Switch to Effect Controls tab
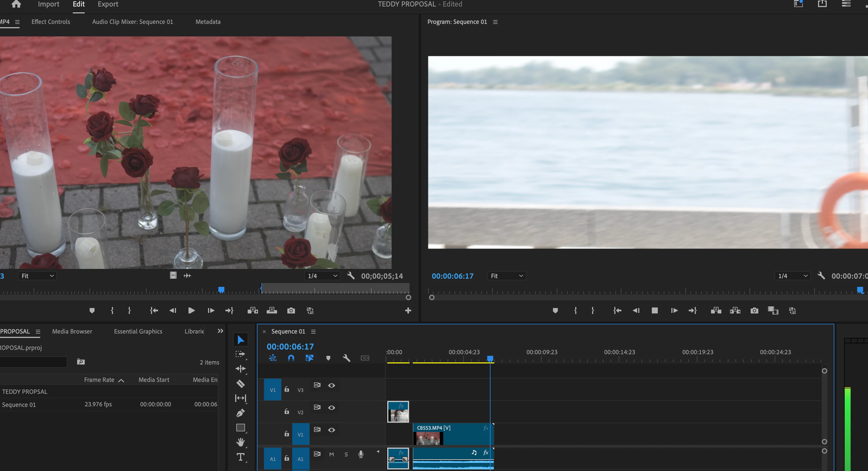 click(x=51, y=21)
